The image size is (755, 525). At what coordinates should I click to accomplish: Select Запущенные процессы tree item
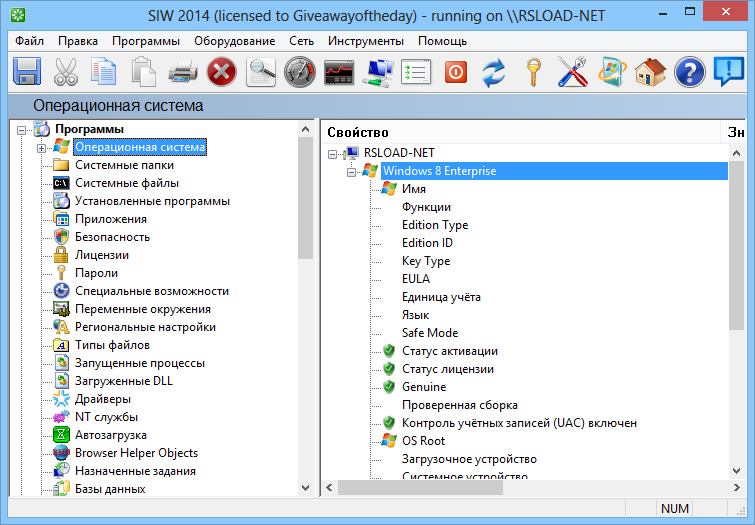(140, 363)
